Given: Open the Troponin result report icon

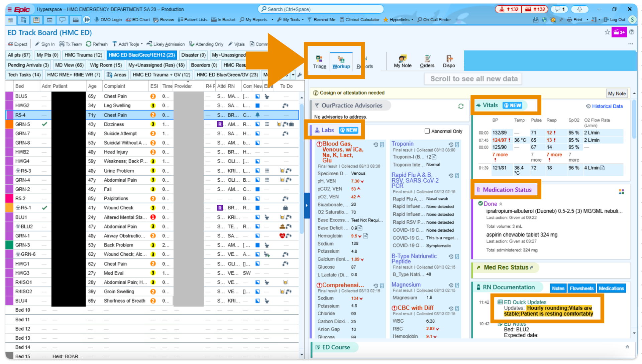Looking at the screenshot, I should coord(457,145).
